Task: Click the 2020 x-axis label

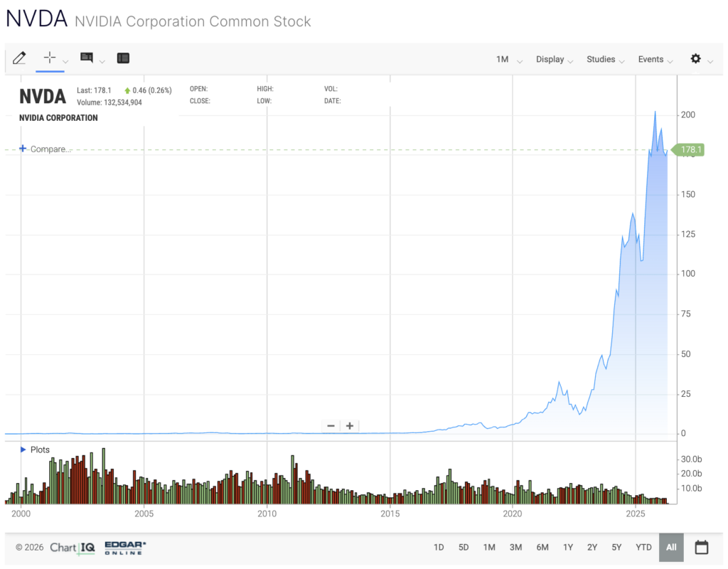Action: [513, 514]
